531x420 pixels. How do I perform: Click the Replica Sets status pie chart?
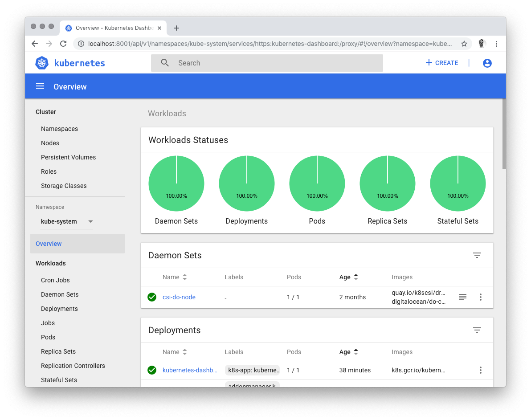coord(388,183)
